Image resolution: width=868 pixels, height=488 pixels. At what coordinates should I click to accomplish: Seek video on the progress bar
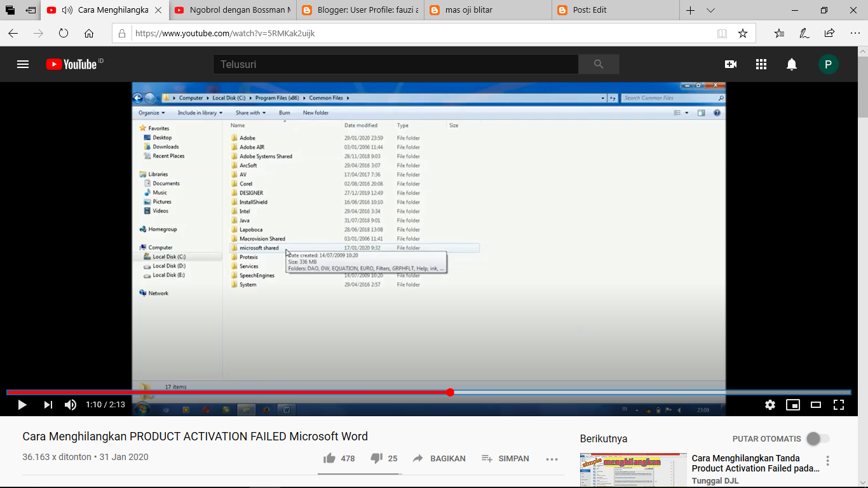[x=428, y=392]
